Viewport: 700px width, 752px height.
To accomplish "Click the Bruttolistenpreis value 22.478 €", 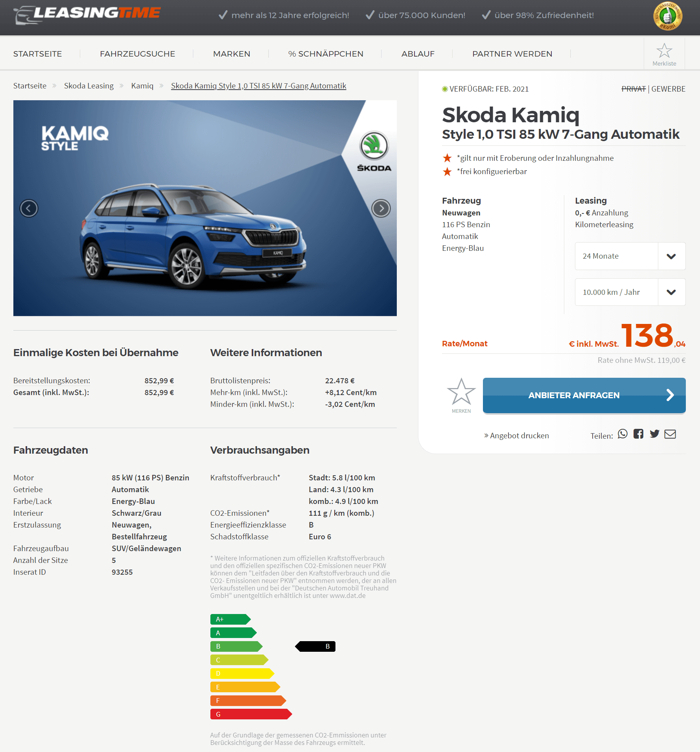I will tap(340, 381).
